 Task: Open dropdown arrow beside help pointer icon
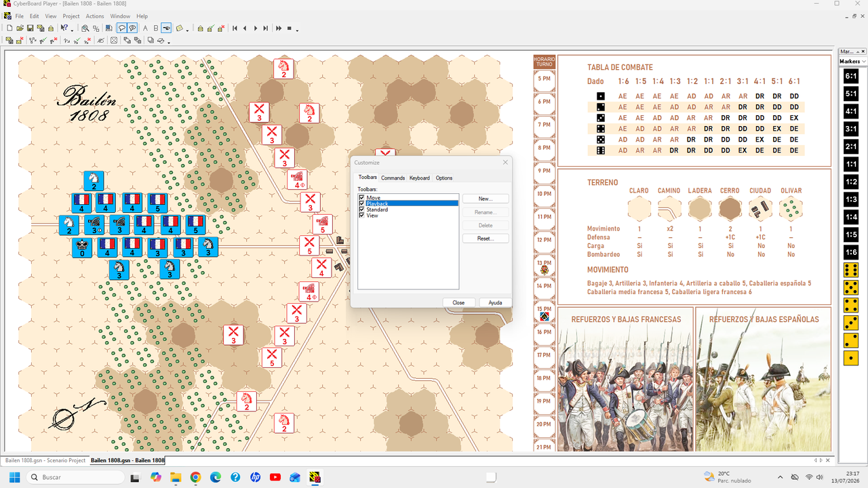[72, 29]
